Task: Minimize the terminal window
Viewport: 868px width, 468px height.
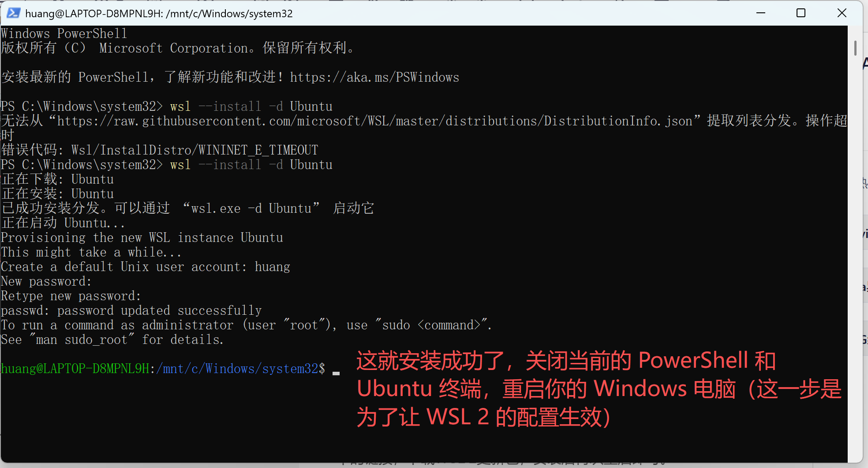Action: 761,13
